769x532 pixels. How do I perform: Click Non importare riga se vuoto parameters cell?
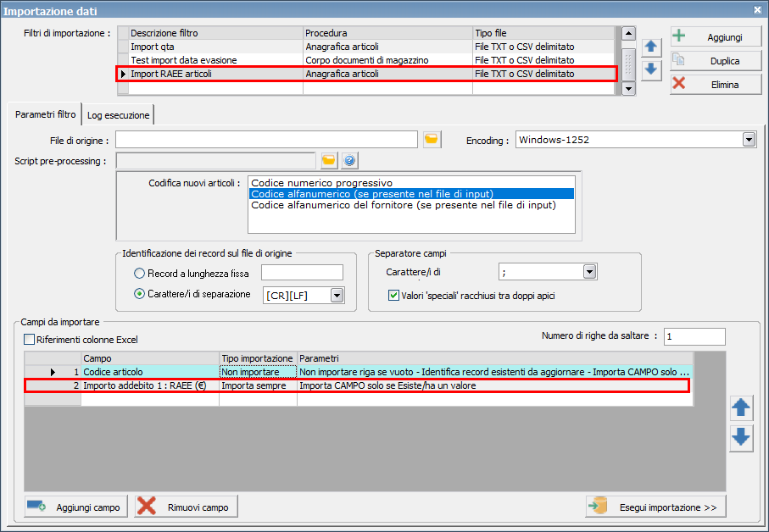[x=495, y=372]
